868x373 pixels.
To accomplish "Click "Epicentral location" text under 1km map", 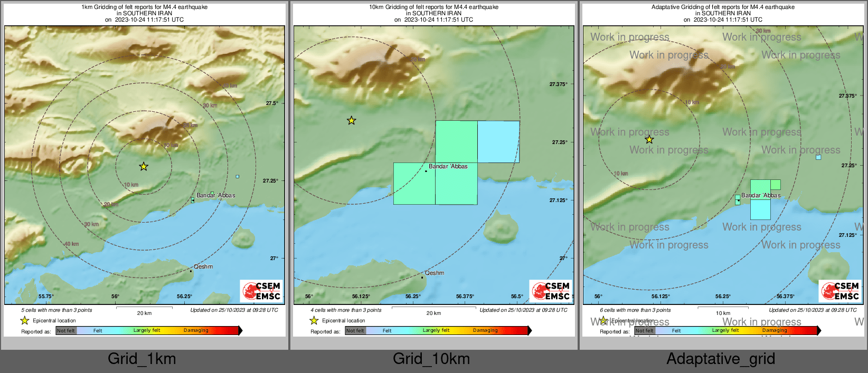I will tap(54, 321).
